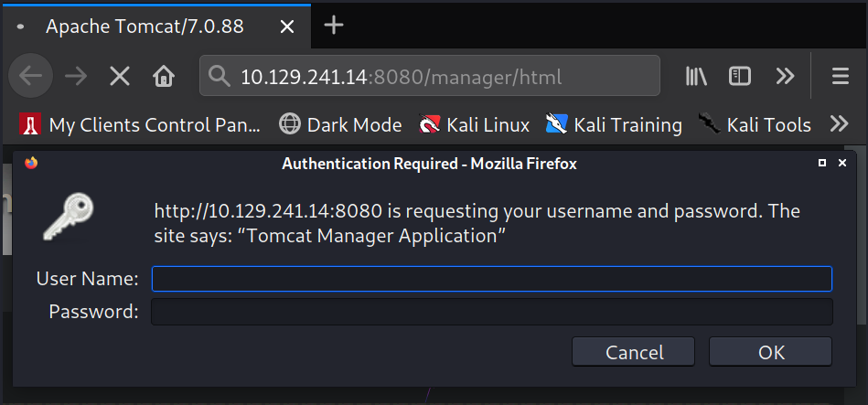
Task: Open the Dark Mode bookmark
Action: point(340,124)
